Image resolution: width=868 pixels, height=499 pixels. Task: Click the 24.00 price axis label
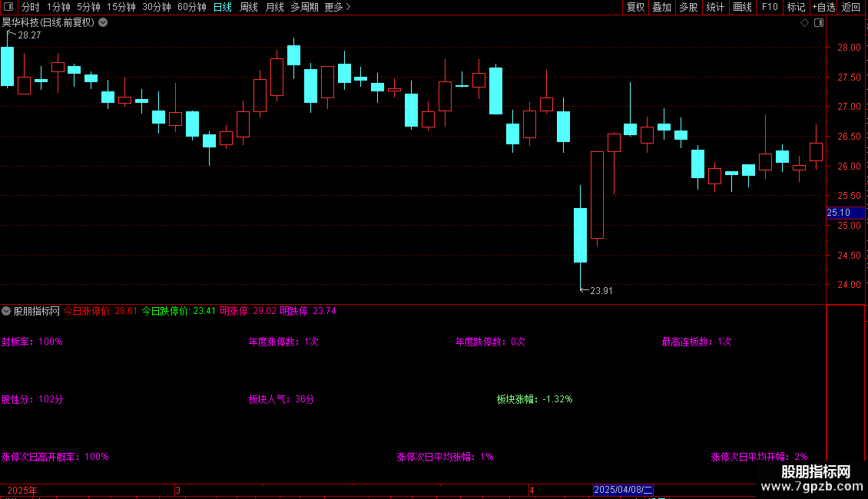pyautogui.click(x=849, y=285)
